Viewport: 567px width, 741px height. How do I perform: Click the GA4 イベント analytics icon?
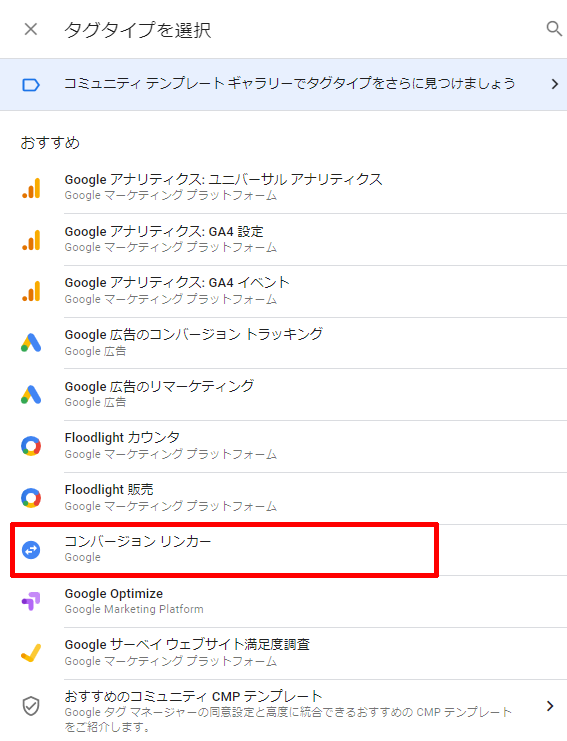pyautogui.click(x=31, y=291)
